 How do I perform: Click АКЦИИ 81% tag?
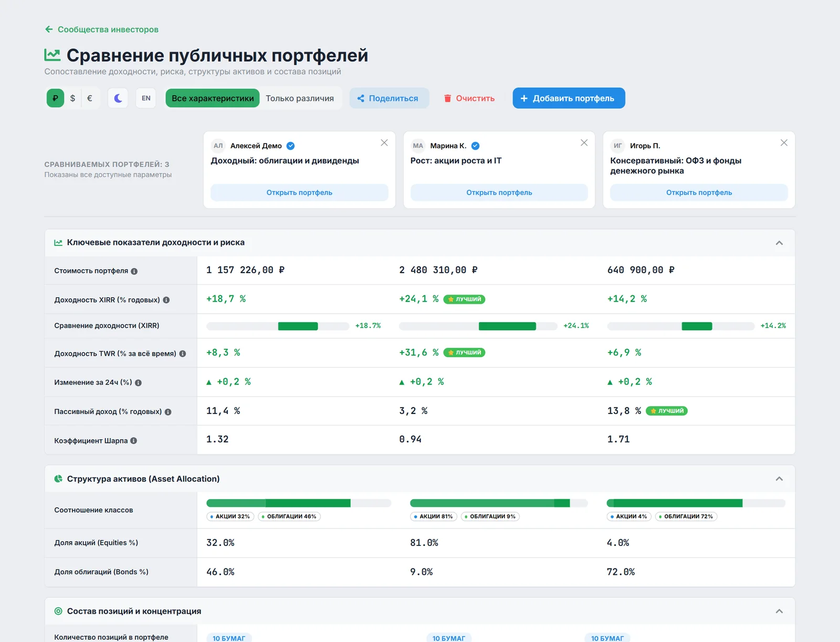click(434, 516)
